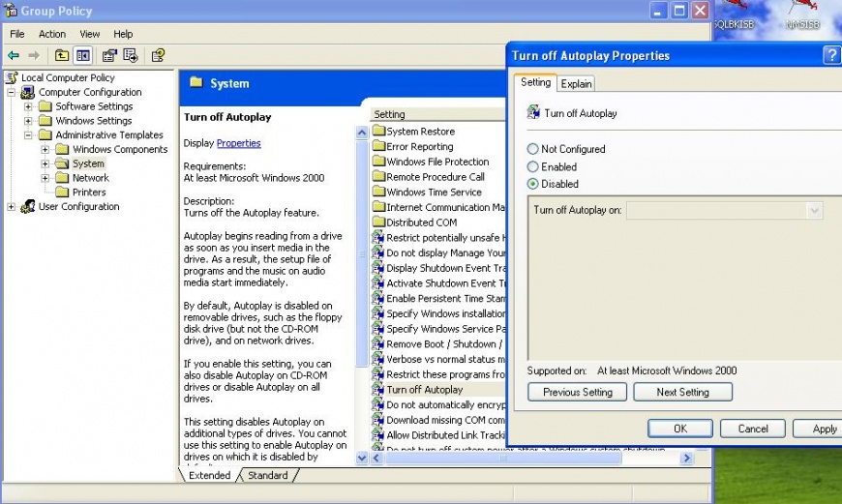842x504 pixels.
Task: Click the Download missing COM components policy icon
Action: (378, 420)
